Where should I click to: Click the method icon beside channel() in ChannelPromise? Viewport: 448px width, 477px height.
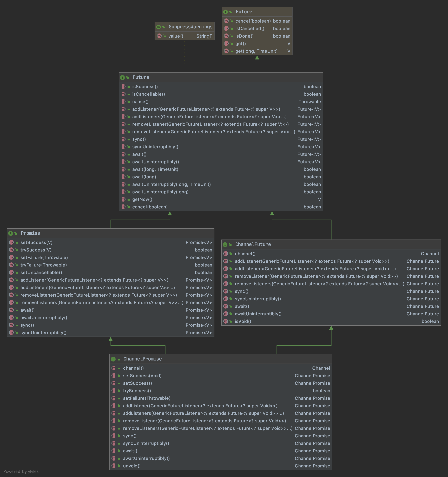pyautogui.click(x=114, y=368)
